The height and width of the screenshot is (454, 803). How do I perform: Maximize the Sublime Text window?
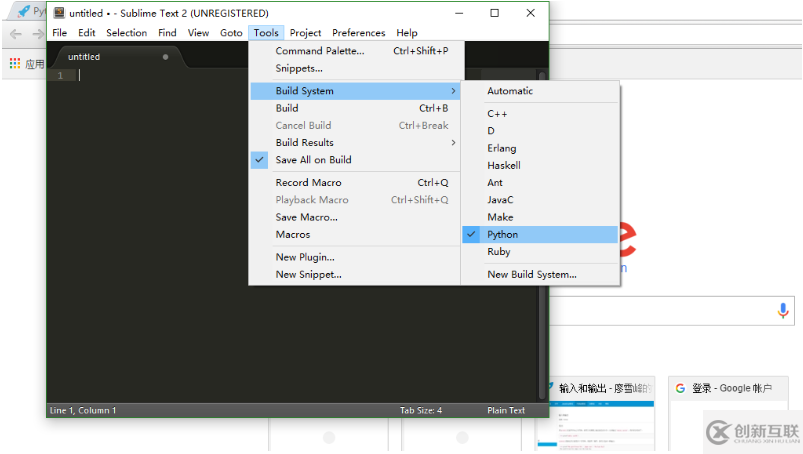(495, 13)
